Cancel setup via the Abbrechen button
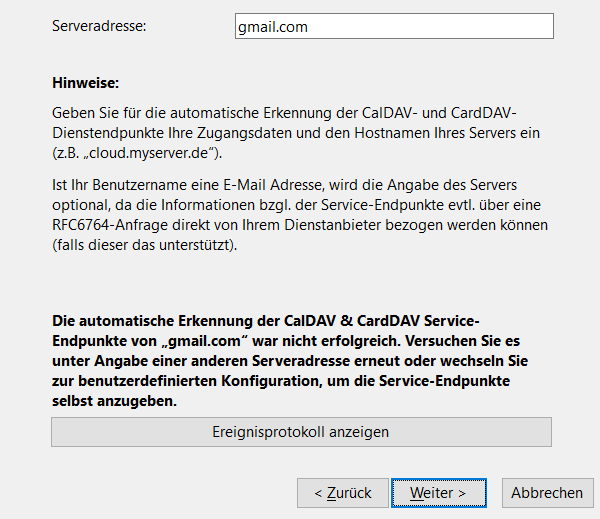The height and width of the screenshot is (519, 600). click(547, 493)
